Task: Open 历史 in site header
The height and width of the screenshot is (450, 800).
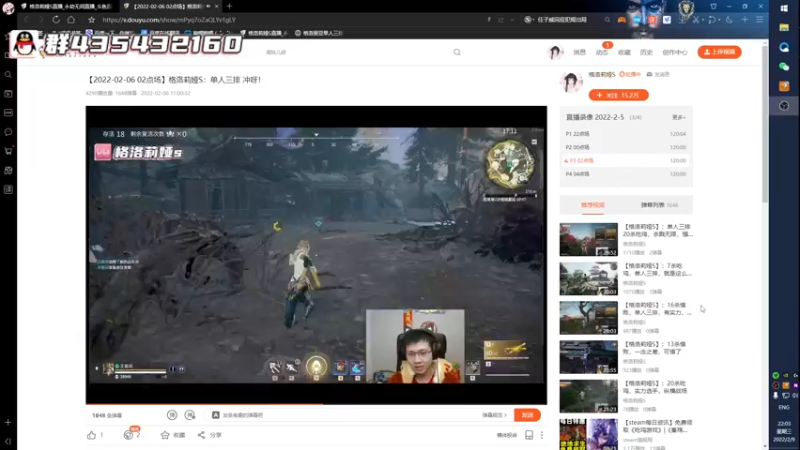Action: tap(646, 52)
